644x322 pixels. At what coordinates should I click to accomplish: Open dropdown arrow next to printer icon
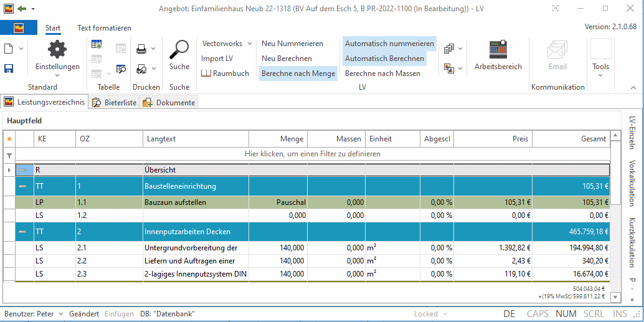(153, 49)
